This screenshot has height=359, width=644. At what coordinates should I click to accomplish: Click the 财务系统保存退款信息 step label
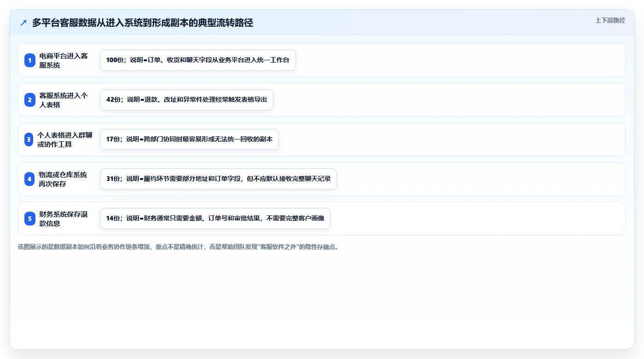[64, 219]
